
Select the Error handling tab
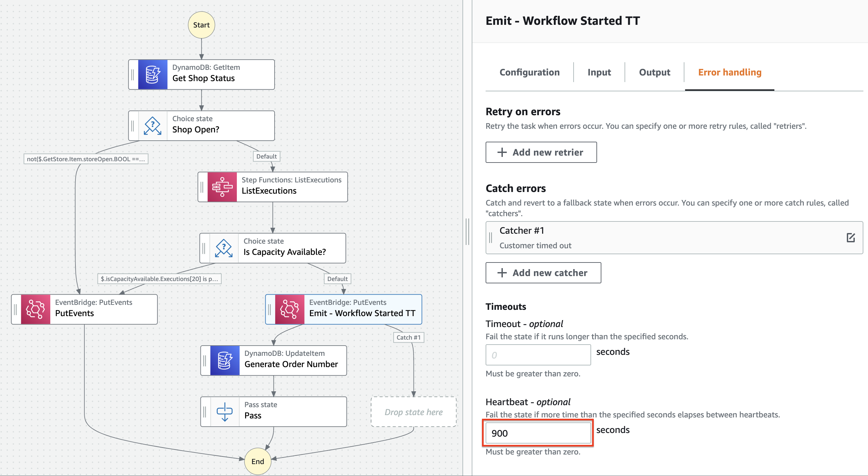pyautogui.click(x=729, y=72)
